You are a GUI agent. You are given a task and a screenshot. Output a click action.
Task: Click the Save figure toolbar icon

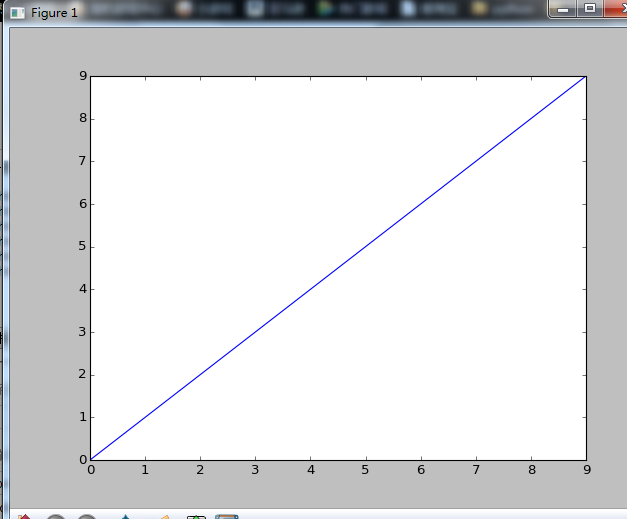[x=227, y=516]
